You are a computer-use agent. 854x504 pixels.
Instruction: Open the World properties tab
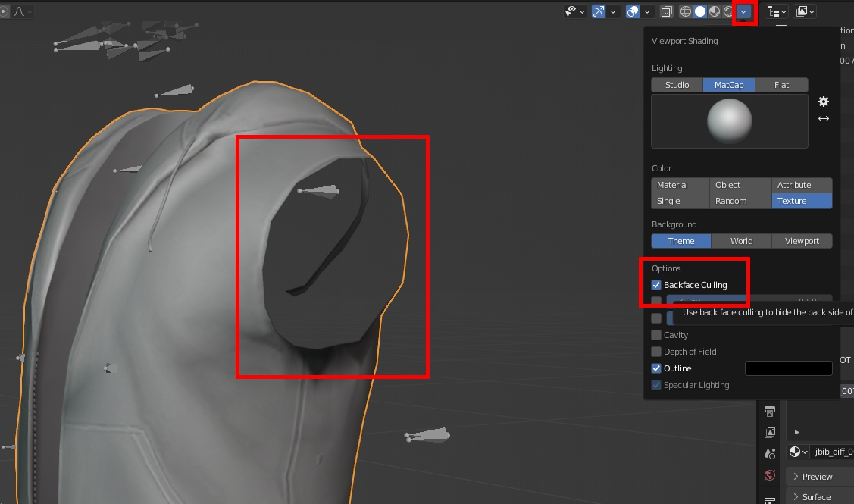tap(770, 475)
